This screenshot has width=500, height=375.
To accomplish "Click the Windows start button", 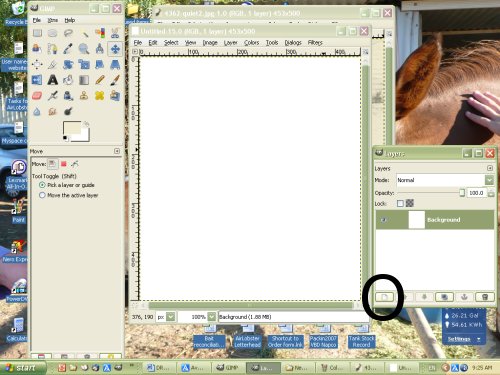I will (x=22, y=368).
